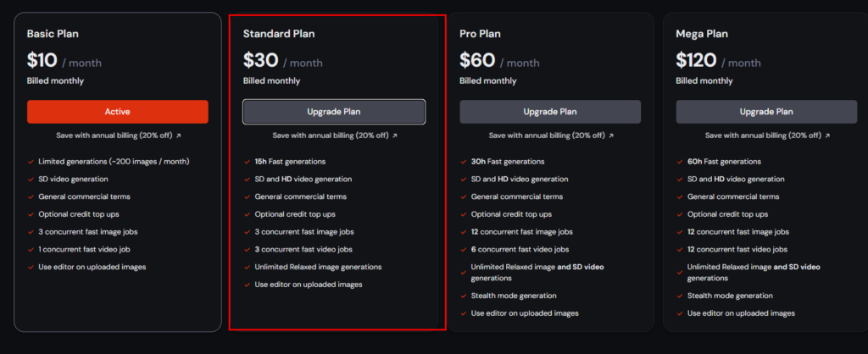Screen dimensions: 868x354
Task: Click the arrow icon beside Mega annual billing
Action: pyautogui.click(x=828, y=136)
